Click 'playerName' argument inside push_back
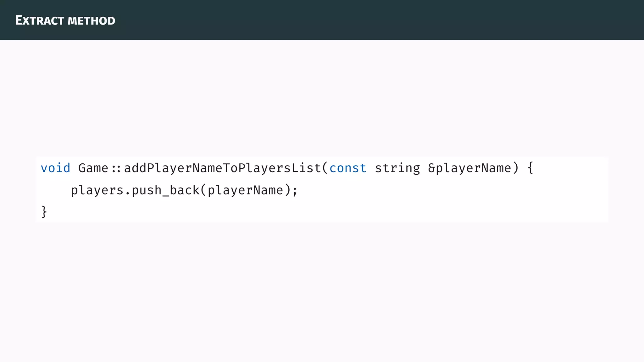 coord(245,190)
